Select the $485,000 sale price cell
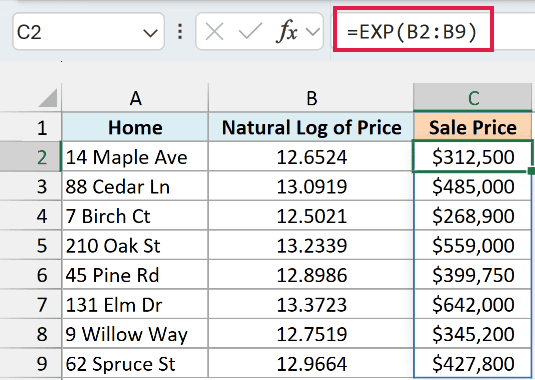Image resolution: width=535 pixels, height=380 pixels. click(473, 187)
